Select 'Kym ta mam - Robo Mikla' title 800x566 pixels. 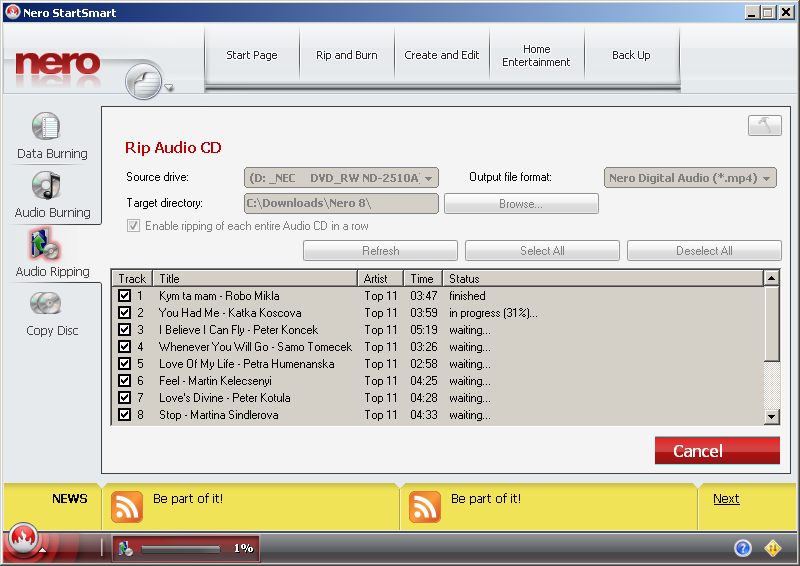pos(219,296)
